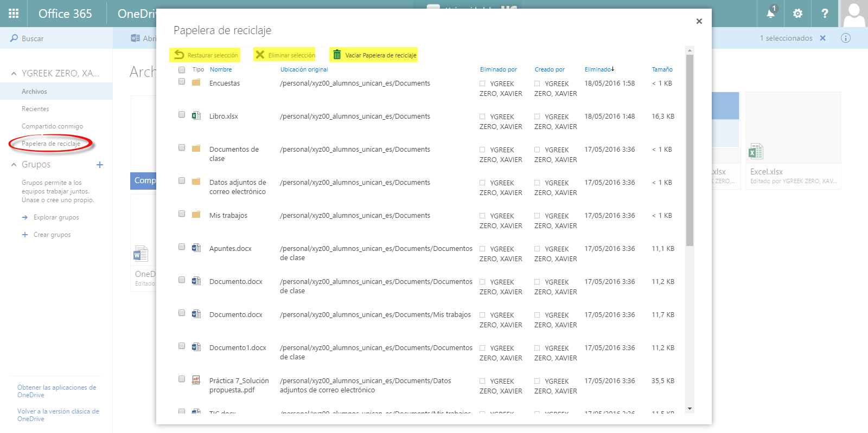This screenshot has height=433, width=868.
Task: Open the help question mark
Action: [x=825, y=14]
